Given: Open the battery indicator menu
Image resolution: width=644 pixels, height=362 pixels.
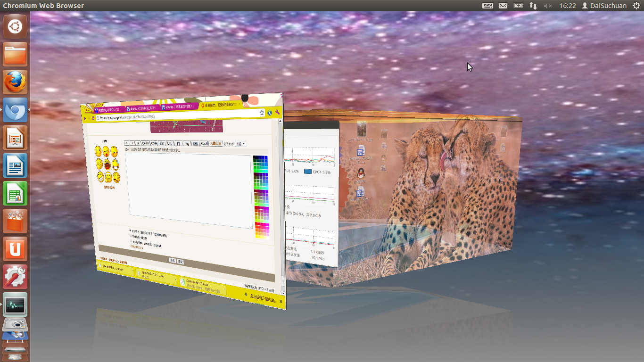Looking at the screenshot, I should click(518, 6).
